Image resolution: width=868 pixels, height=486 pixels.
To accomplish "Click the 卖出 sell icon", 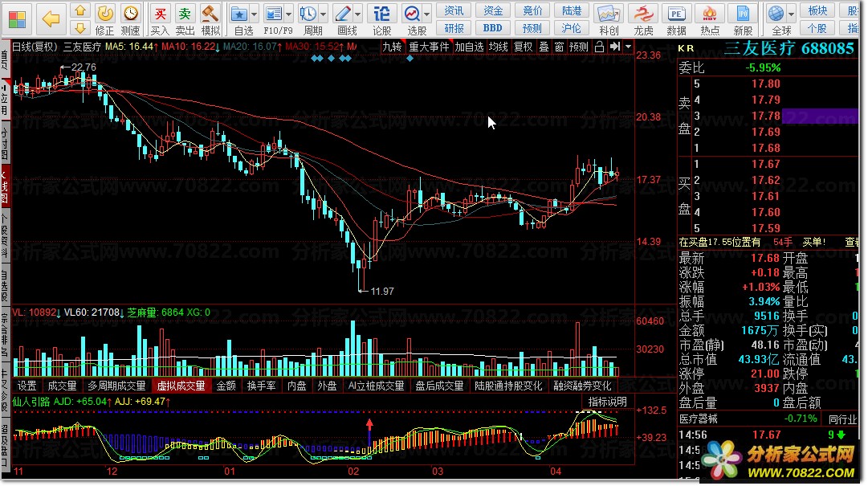I will point(185,19).
